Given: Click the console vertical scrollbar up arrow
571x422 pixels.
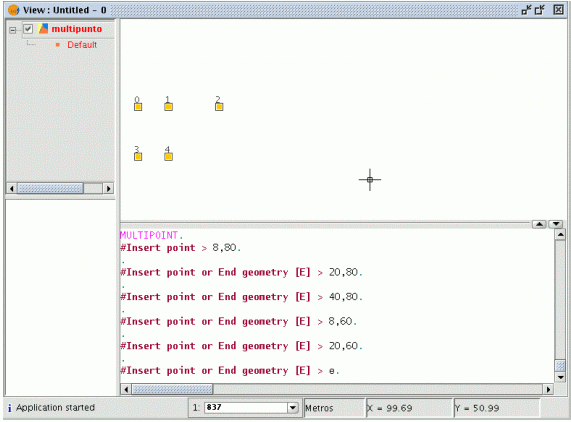Looking at the screenshot, I should [560, 235].
